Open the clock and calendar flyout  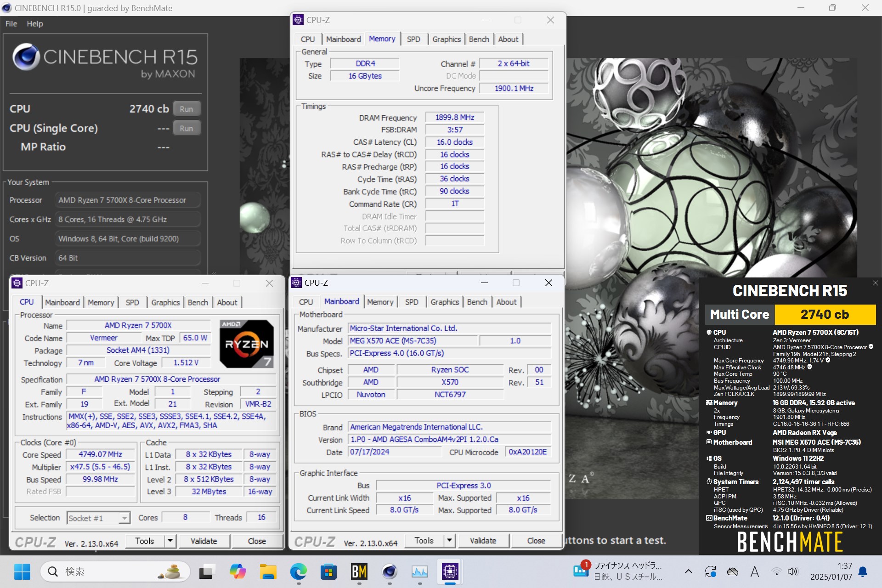831,572
